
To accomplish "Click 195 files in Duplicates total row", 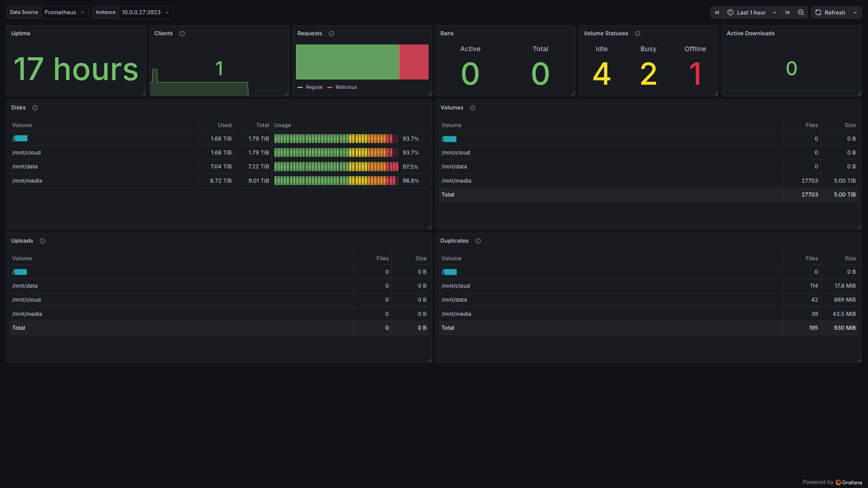I will [x=813, y=328].
